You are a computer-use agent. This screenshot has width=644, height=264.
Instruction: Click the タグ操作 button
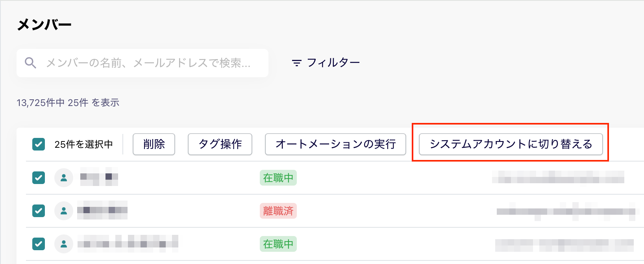(x=220, y=145)
